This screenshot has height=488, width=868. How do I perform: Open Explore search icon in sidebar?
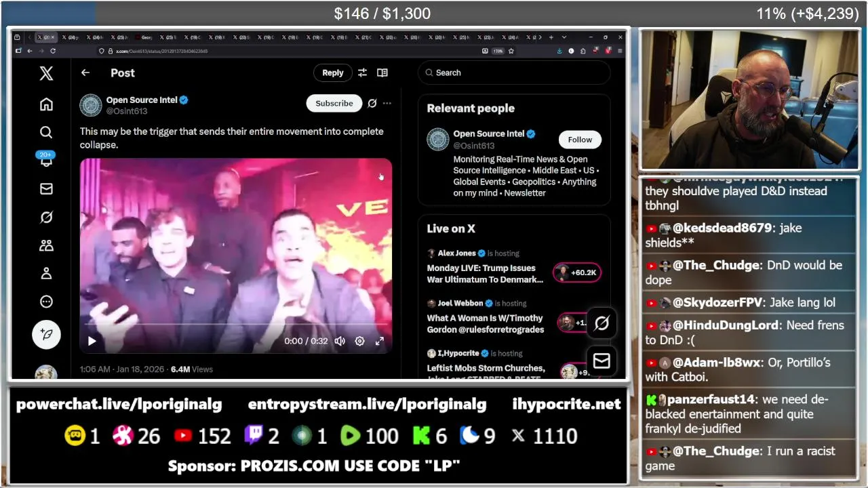click(46, 132)
